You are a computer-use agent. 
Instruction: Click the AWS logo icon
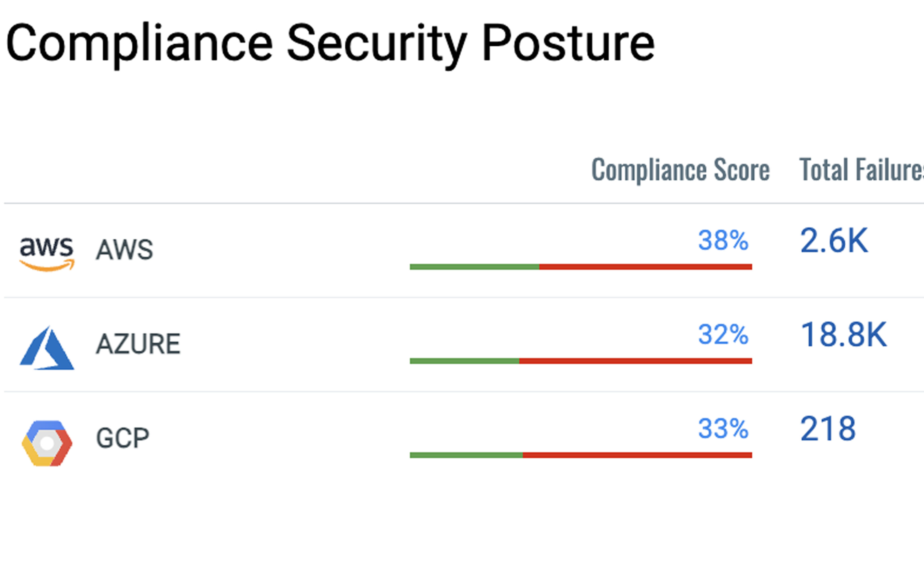(x=47, y=254)
